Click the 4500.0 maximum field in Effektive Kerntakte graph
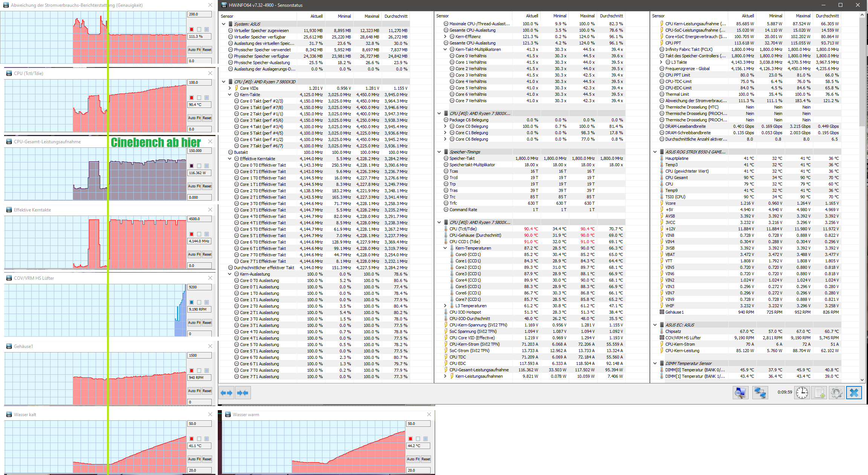868x475 pixels. tap(199, 219)
